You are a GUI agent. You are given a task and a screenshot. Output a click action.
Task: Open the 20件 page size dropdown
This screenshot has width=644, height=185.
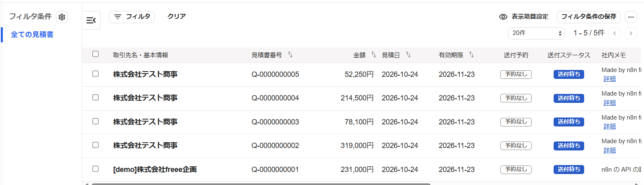[x=537, y=33]
